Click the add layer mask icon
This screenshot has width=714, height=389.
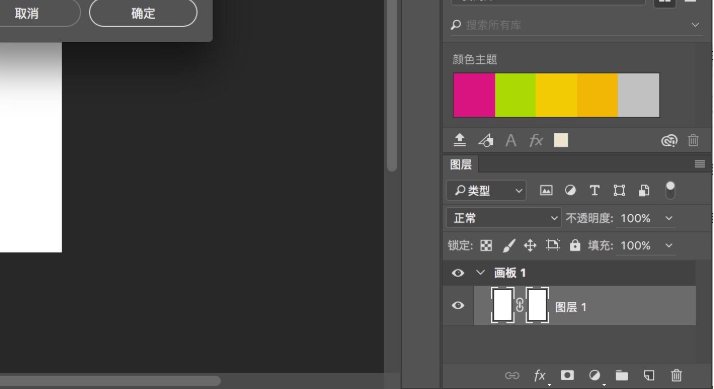567,375
